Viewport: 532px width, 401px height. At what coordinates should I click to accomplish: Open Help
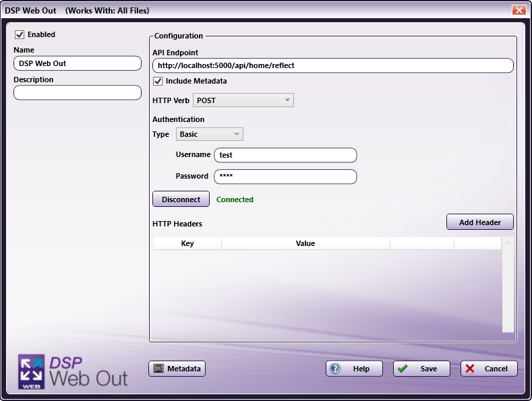point(354,369)
